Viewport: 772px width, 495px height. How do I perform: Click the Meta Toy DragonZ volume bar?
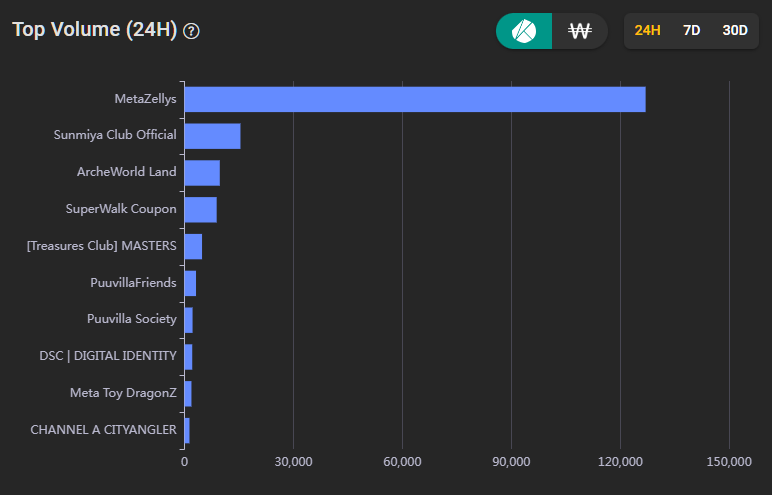click(188, 394)
